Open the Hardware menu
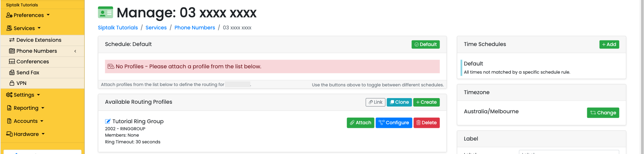Image resolution: width=644 pixels, height=154 pixels. point(26,134)
